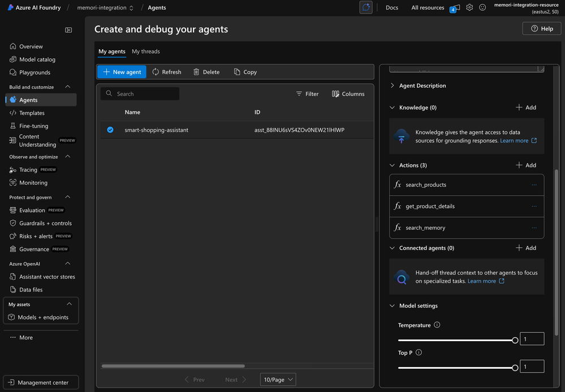Expand the Agent Description section
565x392 pixels.
393,85
